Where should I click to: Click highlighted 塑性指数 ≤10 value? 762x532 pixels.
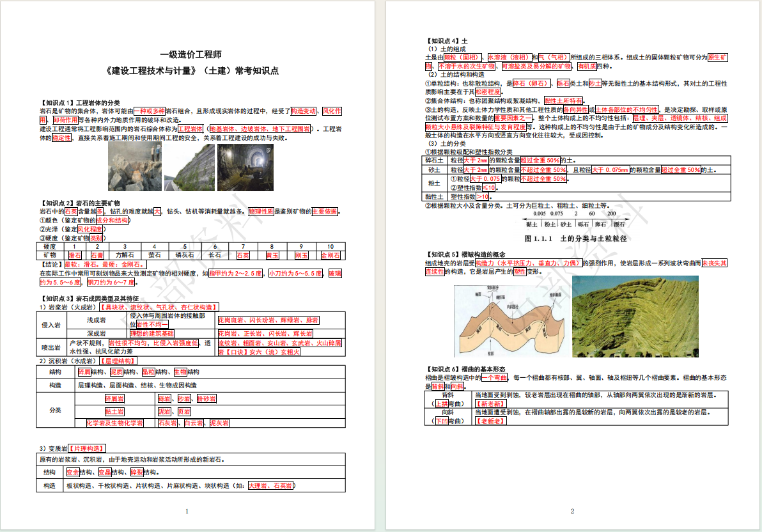tap(488, 187)
